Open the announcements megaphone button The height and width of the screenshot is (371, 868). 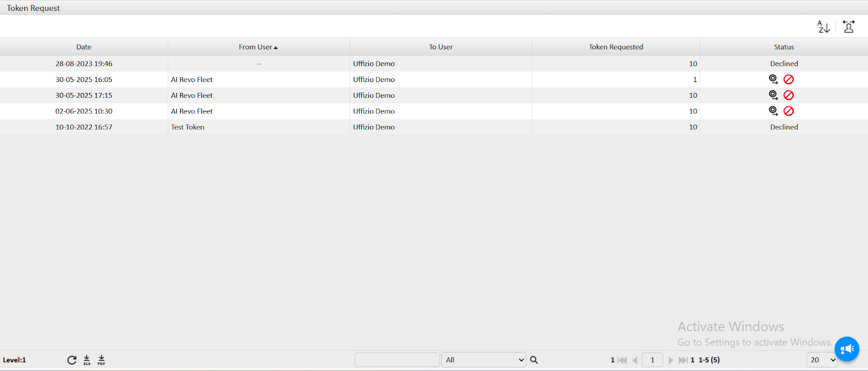tap(846, 349)
